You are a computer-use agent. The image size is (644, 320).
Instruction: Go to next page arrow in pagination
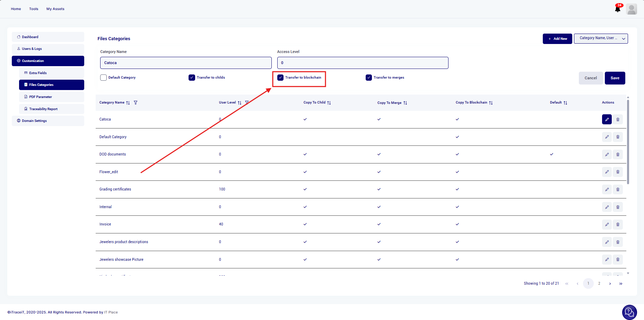point(610,284)
